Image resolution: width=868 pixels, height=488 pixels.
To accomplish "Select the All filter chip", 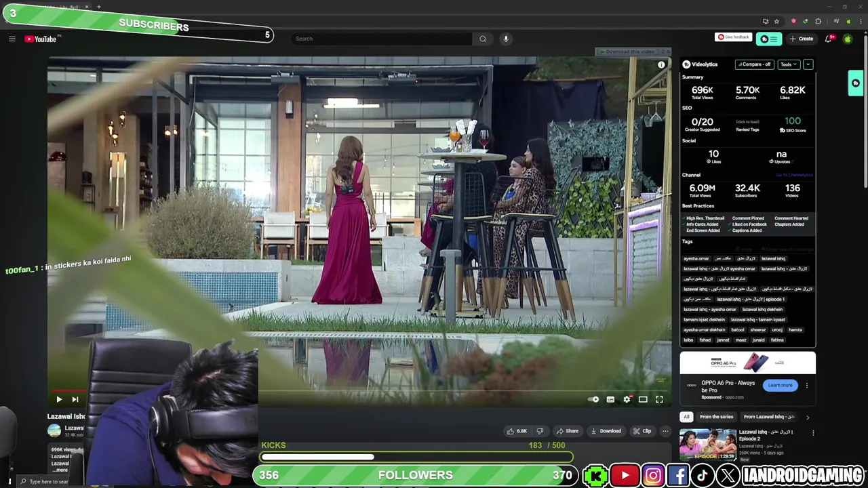I will 686,417.
